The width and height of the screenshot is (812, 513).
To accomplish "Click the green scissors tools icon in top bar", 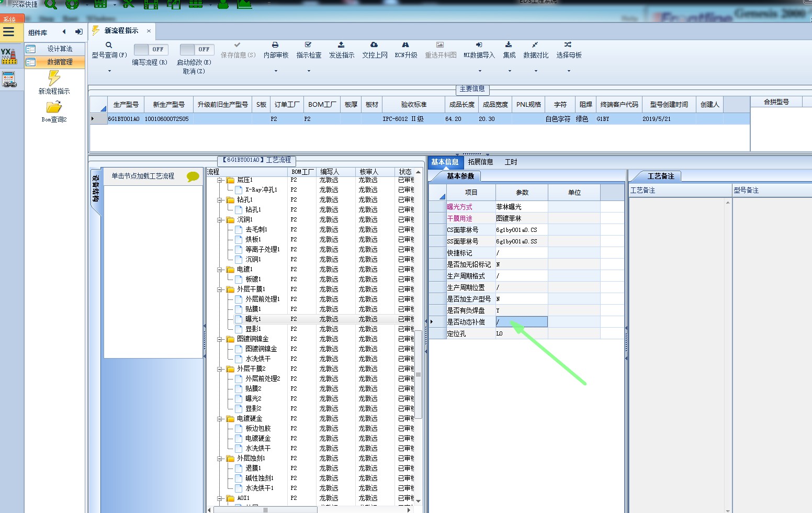I will [128, 4].
